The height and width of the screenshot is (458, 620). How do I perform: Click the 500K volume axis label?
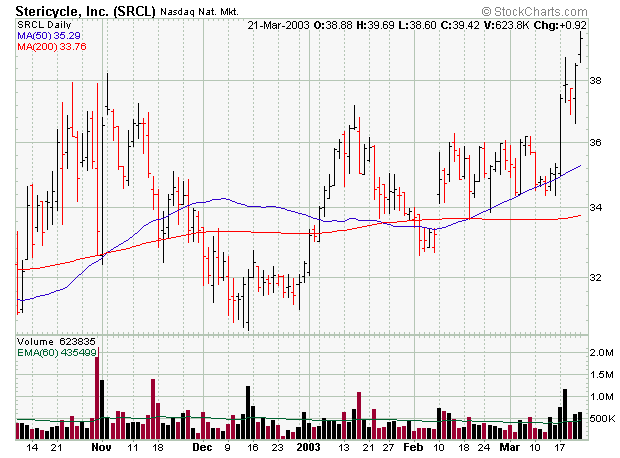coord(603,418)
